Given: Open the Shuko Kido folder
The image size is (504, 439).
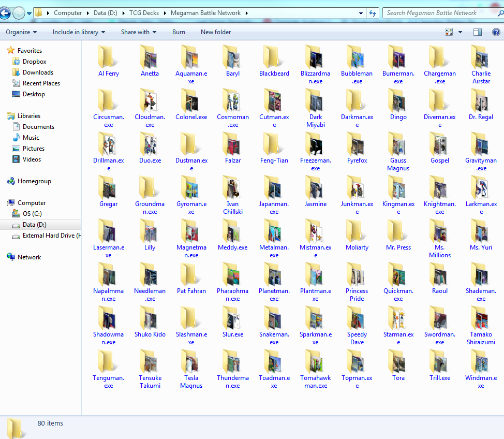Looking at the screenshot, I should pyautogui.click(x=150, y=321).
